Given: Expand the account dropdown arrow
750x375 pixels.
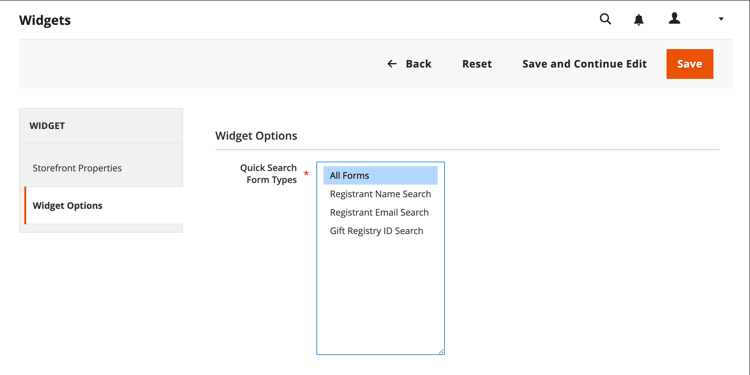Looking at the screenshot, I should coord(721,19).
